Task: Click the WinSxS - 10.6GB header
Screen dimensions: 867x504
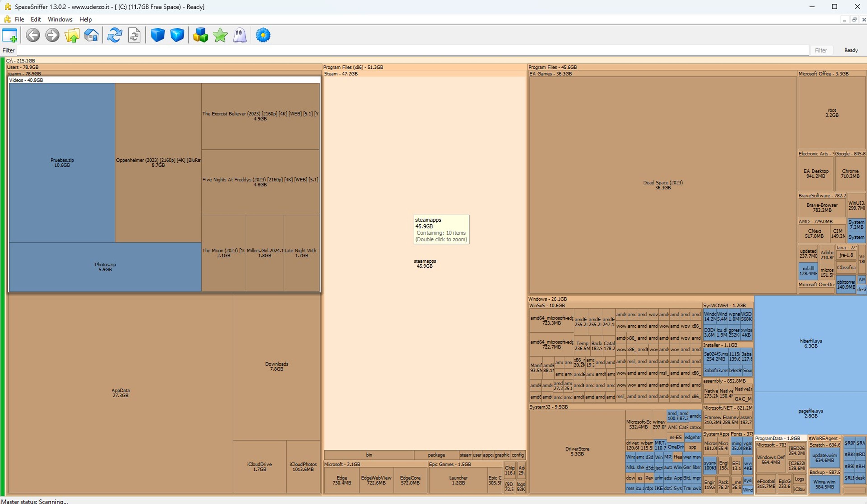Action: (615, 306)
